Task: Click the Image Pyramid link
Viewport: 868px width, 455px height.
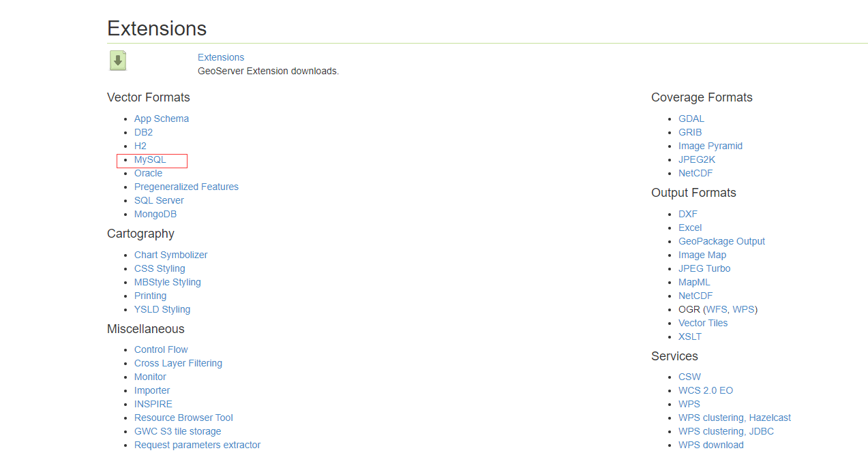Action: click(710, 146)
